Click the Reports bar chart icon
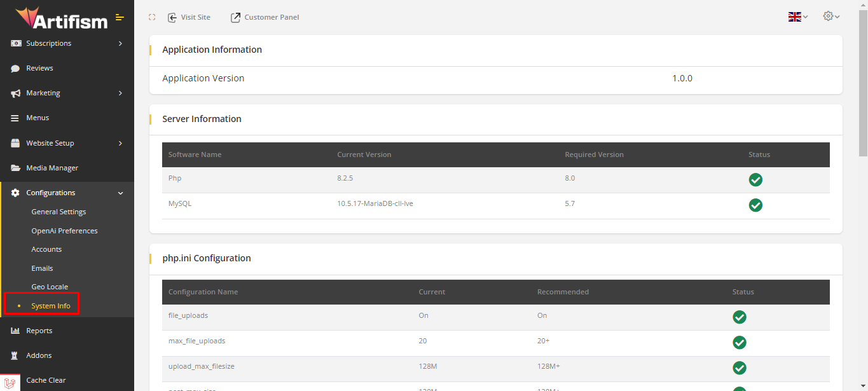Viewport: 868px width, 391px height. (x=15, y=331)
